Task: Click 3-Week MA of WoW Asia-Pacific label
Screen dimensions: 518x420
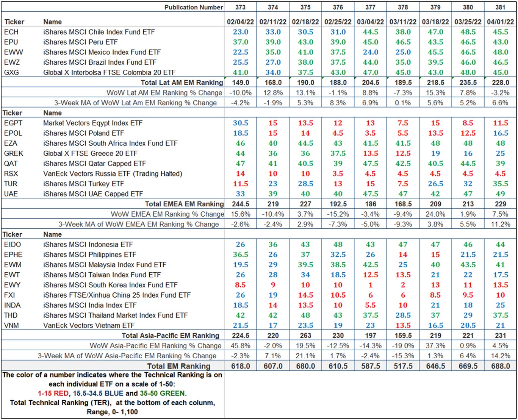Action: point(127,356)
